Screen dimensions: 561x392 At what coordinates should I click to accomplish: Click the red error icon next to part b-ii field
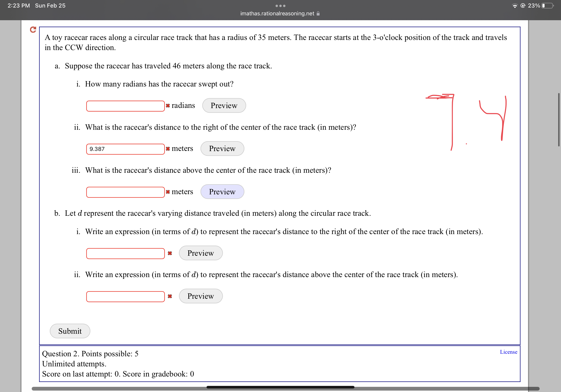coord(170,296)
